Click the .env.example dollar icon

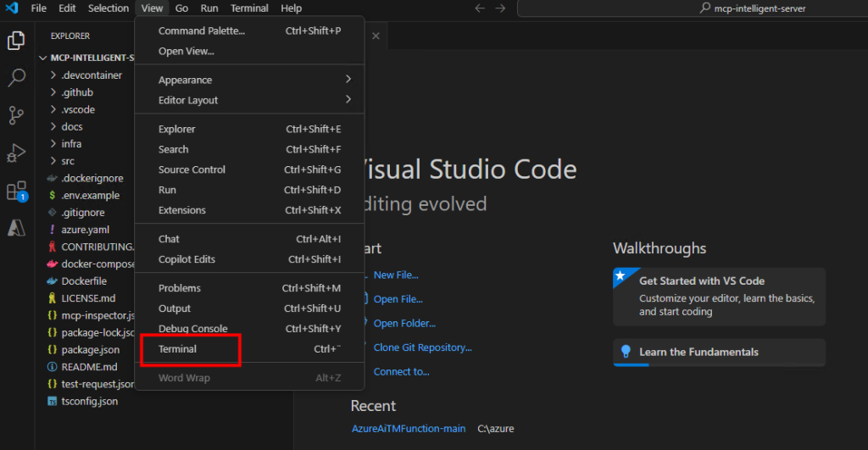pyautogui.click(x=52, y=196)
